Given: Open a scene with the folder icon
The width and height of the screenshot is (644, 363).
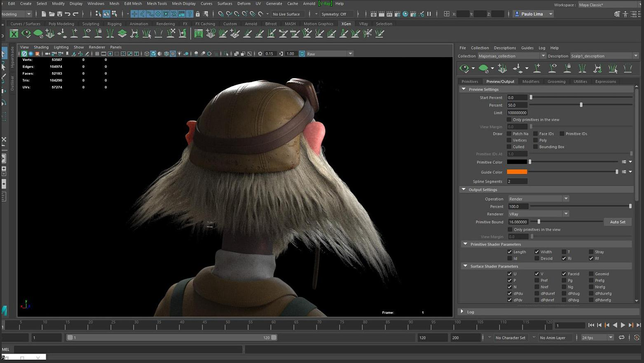Looking at the screenshot, I should coord(52,14).
